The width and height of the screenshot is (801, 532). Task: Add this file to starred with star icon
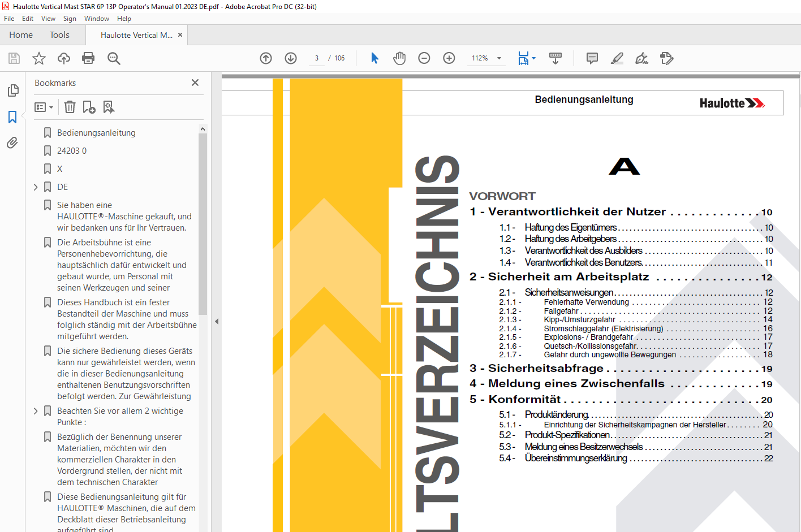click(39, 58)
